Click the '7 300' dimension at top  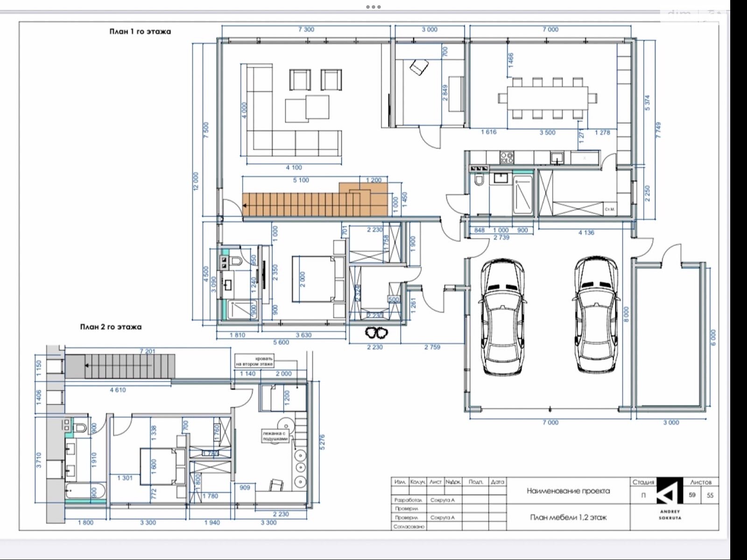point(306,29)
